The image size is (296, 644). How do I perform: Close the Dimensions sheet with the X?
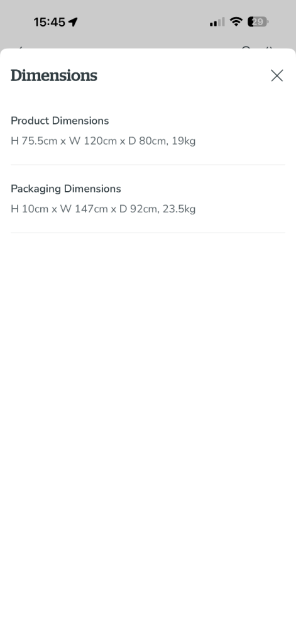click(277, 75)
